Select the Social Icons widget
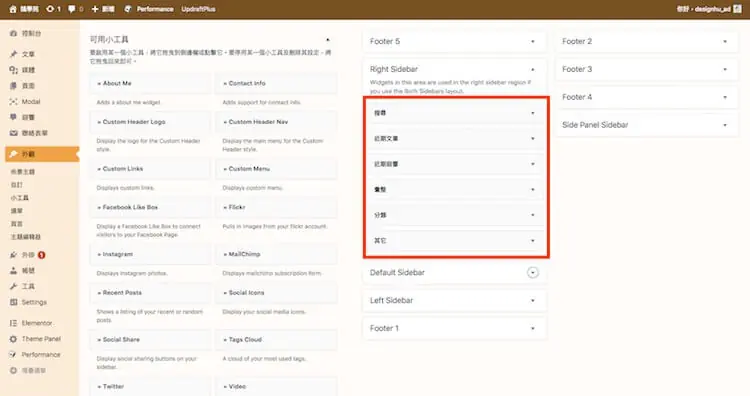750x396 pixels. [276, 293]
